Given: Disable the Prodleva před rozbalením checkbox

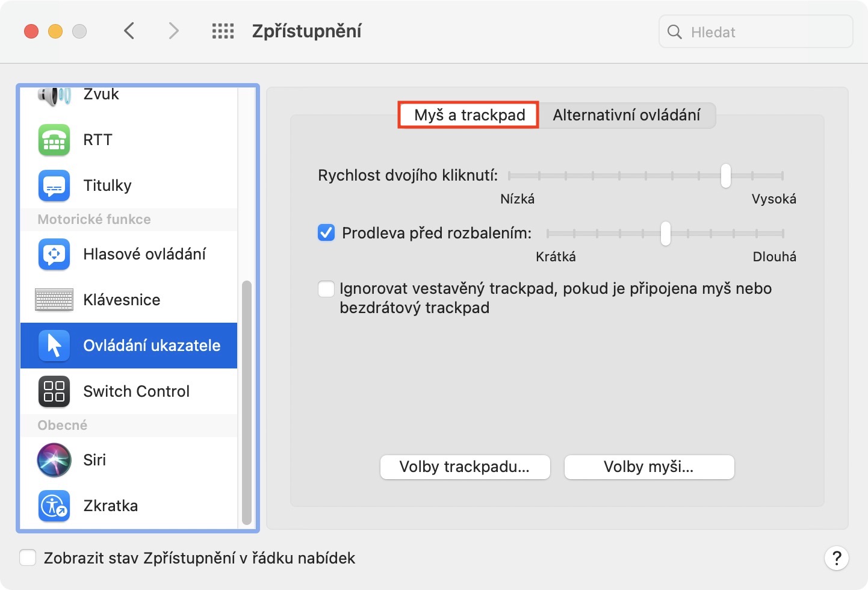Looking at the screenshot, I should [326, 233].
